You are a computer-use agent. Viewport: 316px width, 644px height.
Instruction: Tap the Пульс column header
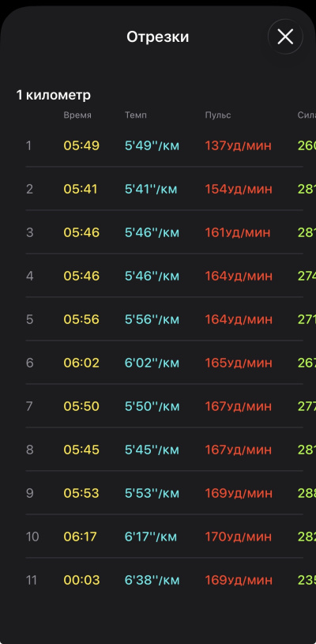pyautogui.click(x=218, y=115)
